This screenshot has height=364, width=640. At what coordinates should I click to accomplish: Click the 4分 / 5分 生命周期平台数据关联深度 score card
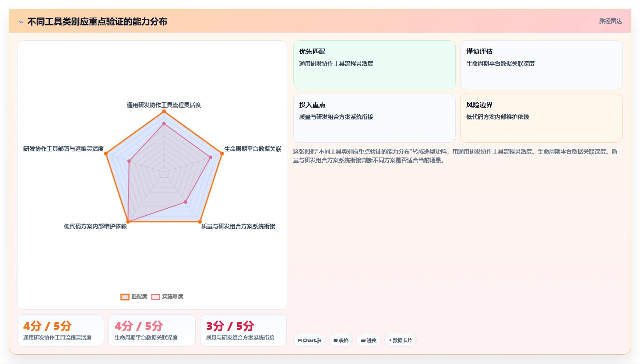coord(152,330)
